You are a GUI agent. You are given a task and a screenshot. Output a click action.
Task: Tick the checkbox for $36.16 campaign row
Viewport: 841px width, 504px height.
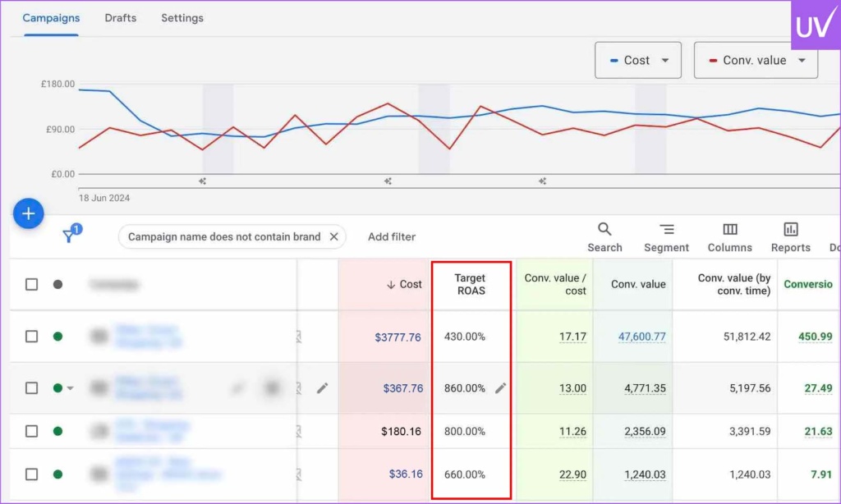pos(31,474)
